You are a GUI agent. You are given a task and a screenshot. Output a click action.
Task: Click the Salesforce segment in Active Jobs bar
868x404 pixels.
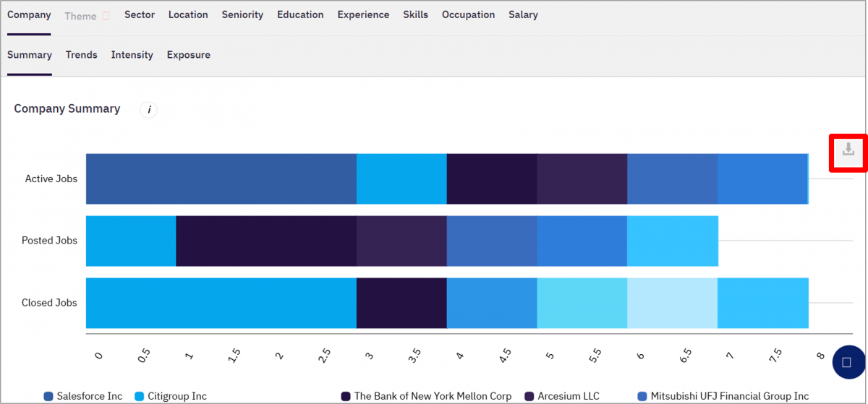(x=221, y=179)
